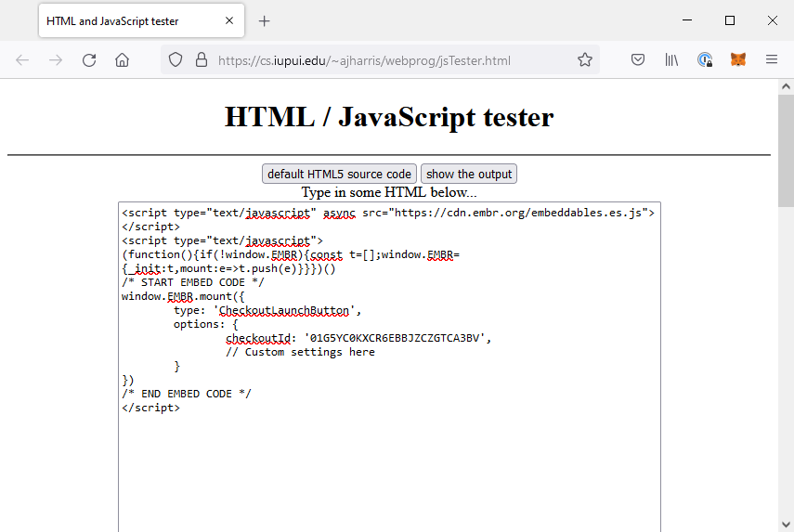Go back to the previous page
794x532 pixels.
pos(22,60)
